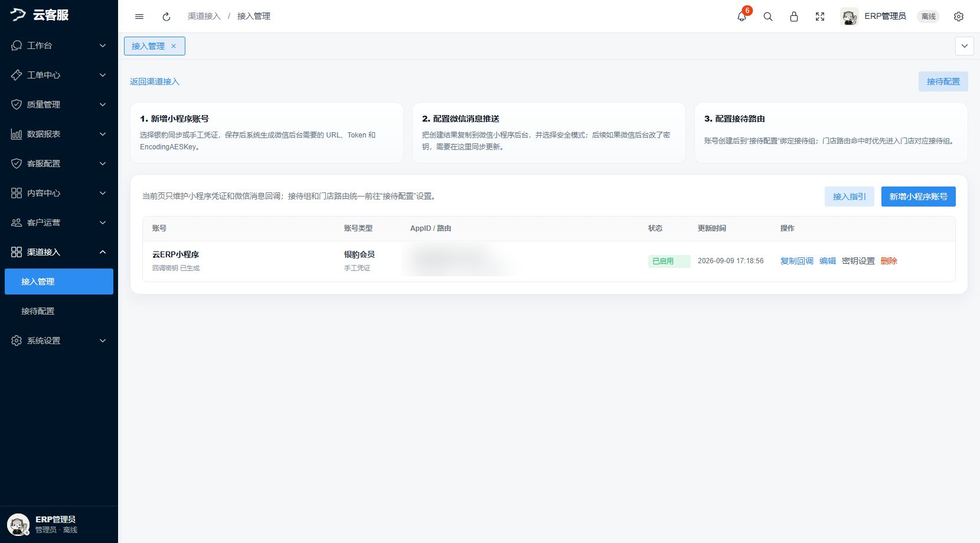
Task: Expand the 客服配置 menu chevron
Action: coord(103,163)
